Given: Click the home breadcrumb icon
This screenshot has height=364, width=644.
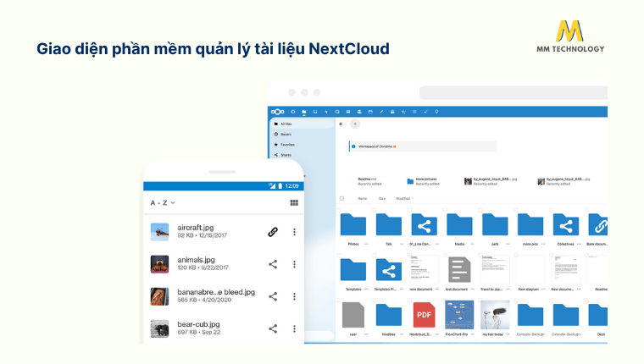Looking at the screenshot, I should [x=341, y=124].
